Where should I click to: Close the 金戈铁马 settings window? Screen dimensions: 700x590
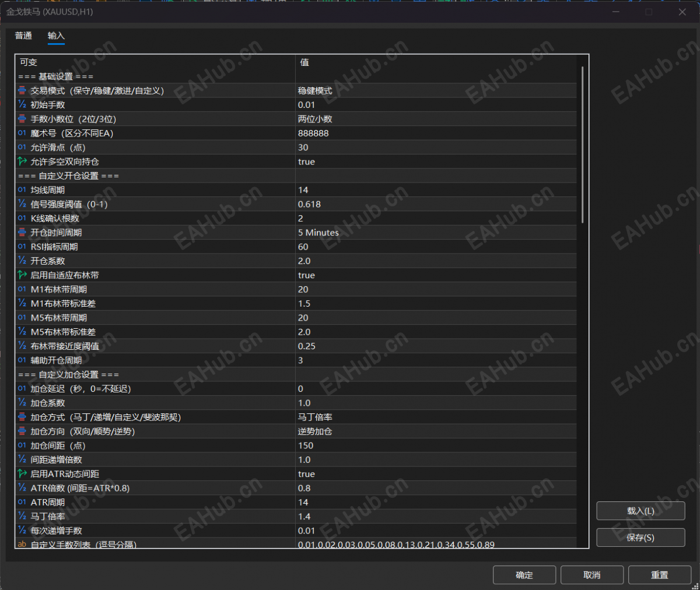coord(682,12)
